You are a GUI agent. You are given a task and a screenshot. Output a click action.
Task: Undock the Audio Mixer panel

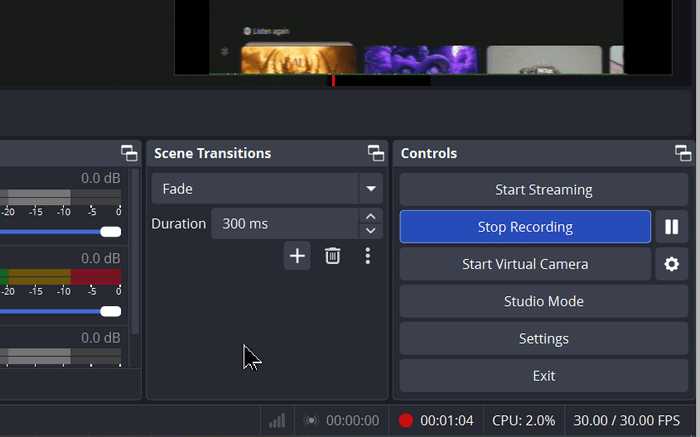[x=129, y=153]
